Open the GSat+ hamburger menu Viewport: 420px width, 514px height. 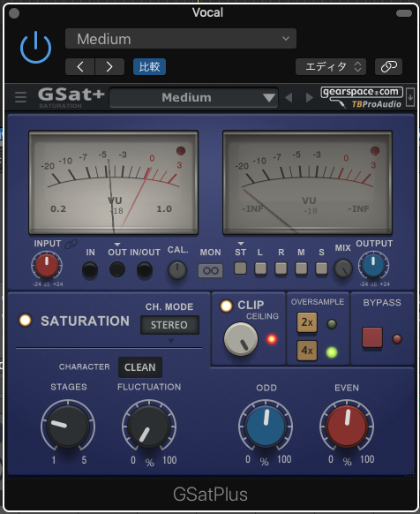pyautogui.click(x=20, y=97)
